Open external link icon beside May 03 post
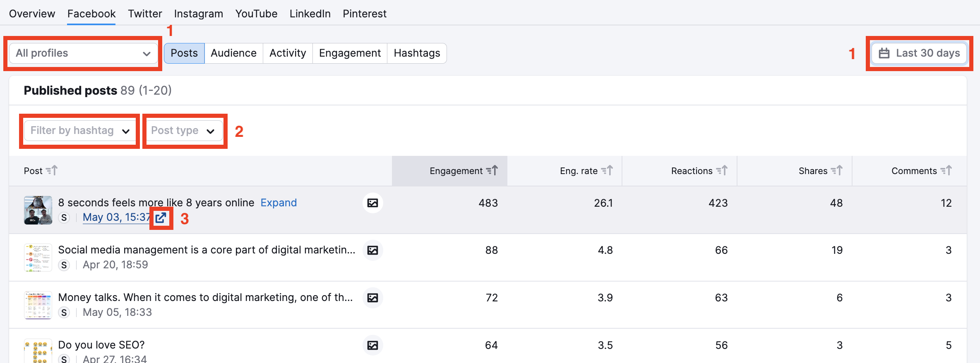Screen dimensions: 980x363 tap(161, 218)
